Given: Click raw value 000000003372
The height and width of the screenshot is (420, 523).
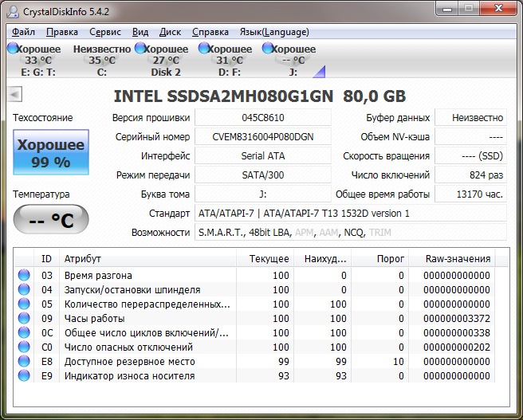Looking at the screenshot, I should click(457, 318).
